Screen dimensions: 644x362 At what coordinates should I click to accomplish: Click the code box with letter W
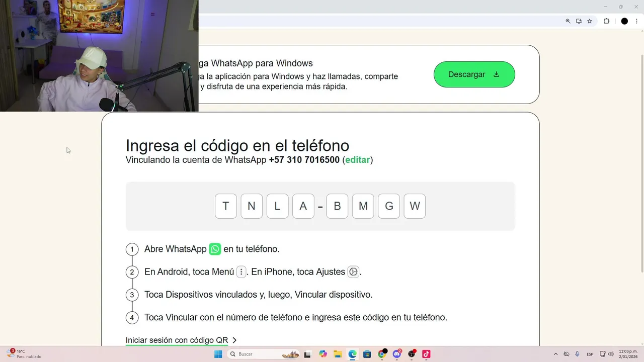pos(415,206)
